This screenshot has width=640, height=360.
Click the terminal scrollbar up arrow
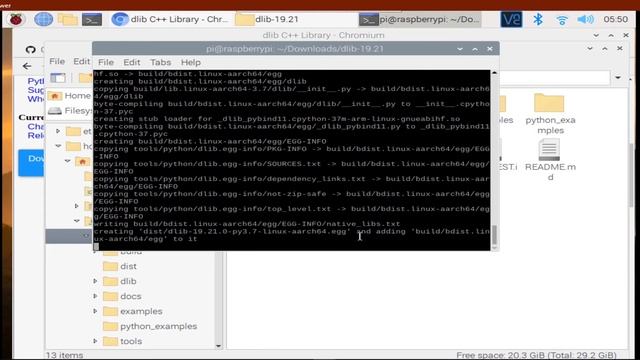tap(494, 73)
